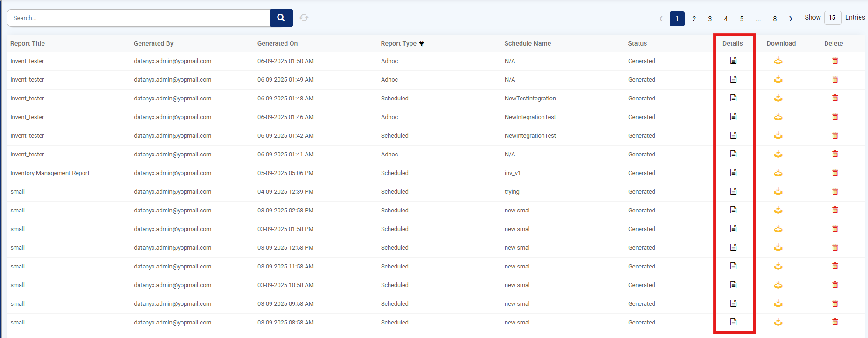Viewport: 868px width, 338px height.
Task: Download the report scheduled as NewTestIntegration
Action: pyautogui.click(x=778, y=98)
